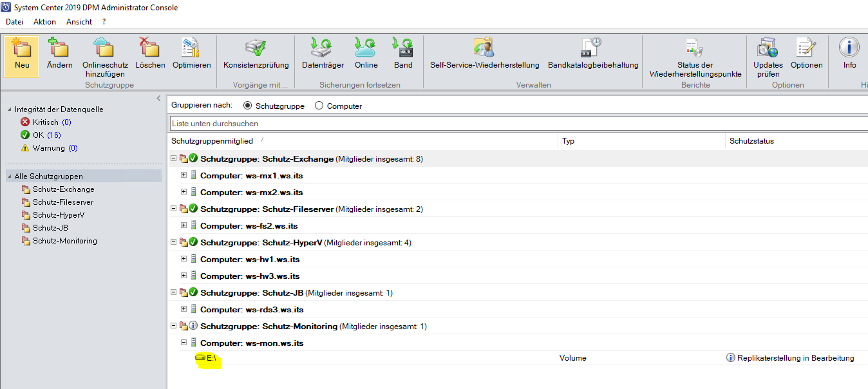This screenshot has height=389, width=868.
Task: Expand computer ws-rds3.ws.its
Action: coord(184,308)
